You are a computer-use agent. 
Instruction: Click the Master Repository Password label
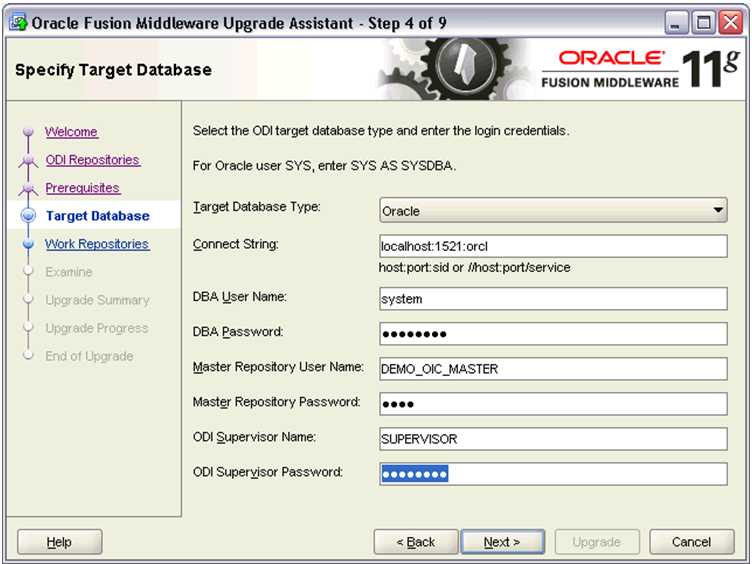[276, 402]
